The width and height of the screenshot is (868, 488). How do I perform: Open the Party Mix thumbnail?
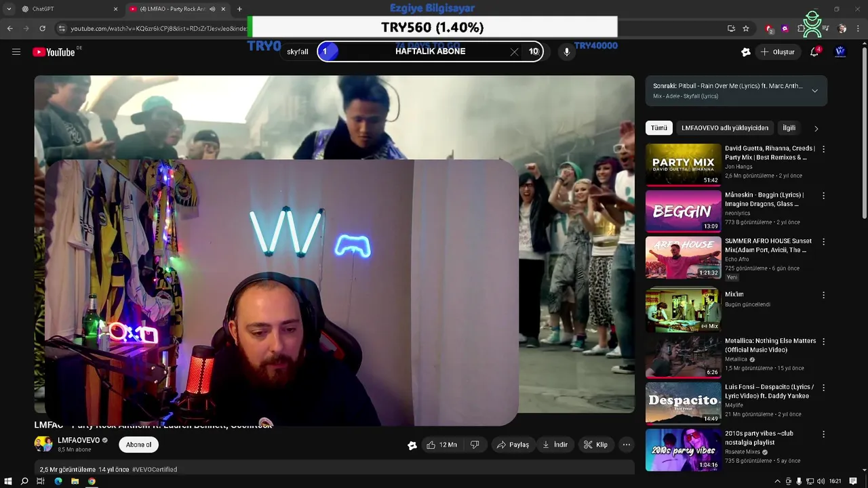683,165
